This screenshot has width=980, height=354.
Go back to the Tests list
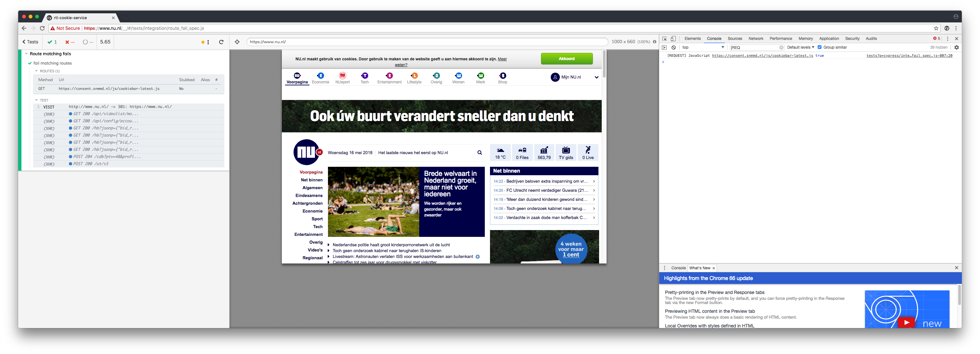(x=30, y=42)
